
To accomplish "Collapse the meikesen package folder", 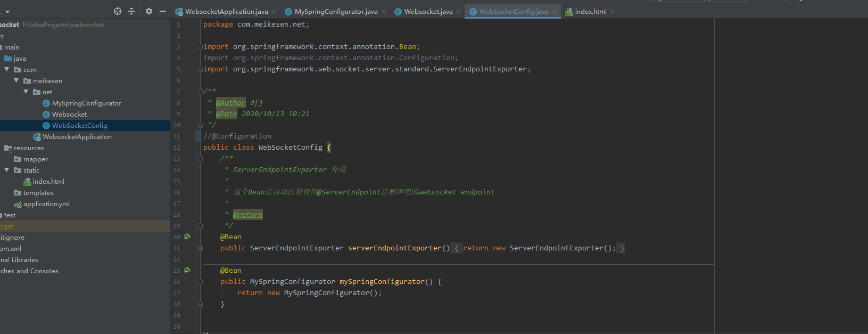I will point(16,80).
